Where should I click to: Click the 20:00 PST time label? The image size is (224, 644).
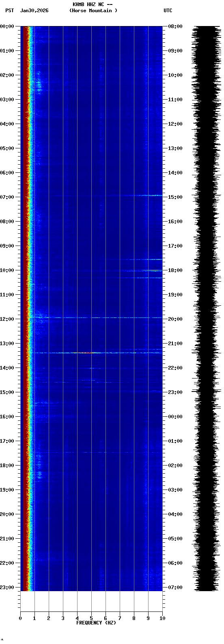tap(7, 514)
